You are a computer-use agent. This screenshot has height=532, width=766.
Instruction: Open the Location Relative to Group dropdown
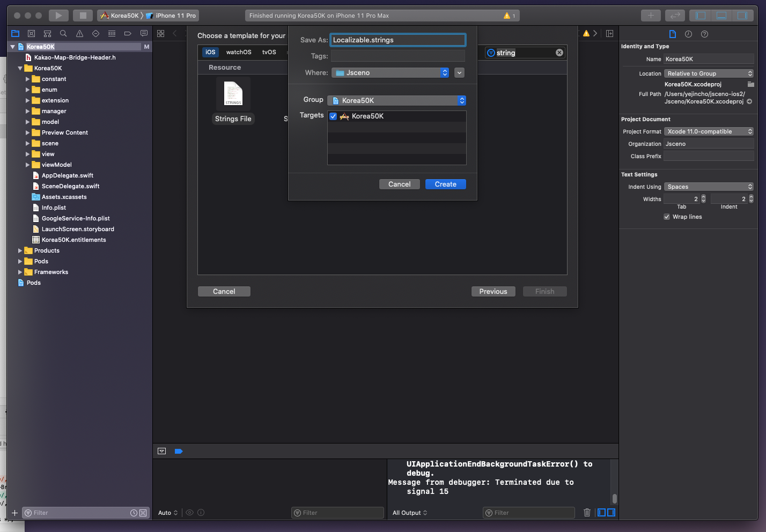point(709,73)
